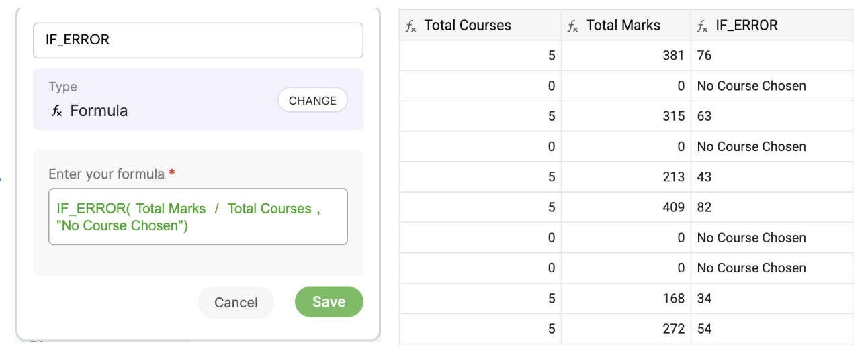
Task: Click the formula icon beside Total Marks header
Action: (573, 26)
